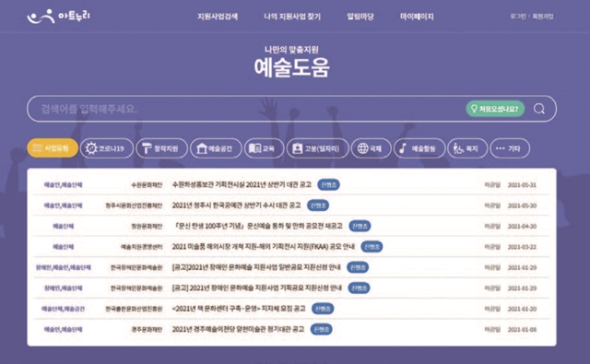Click the 로그인 link
The width and height of the screenshot is (590, 364).
tap(518, 17)
